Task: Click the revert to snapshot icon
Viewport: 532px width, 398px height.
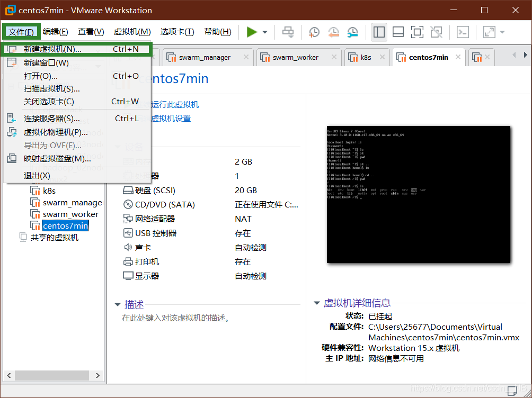Action: point(333,32)
